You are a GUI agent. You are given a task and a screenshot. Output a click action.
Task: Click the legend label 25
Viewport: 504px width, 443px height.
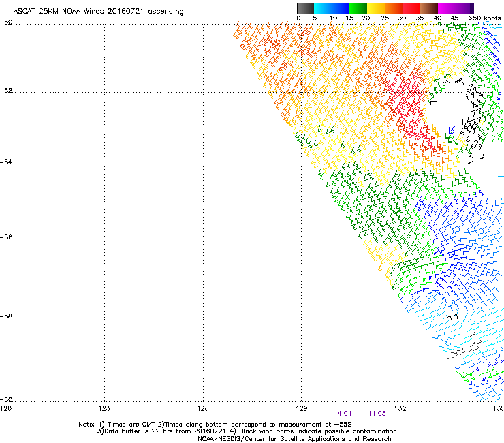coord(385,18)
